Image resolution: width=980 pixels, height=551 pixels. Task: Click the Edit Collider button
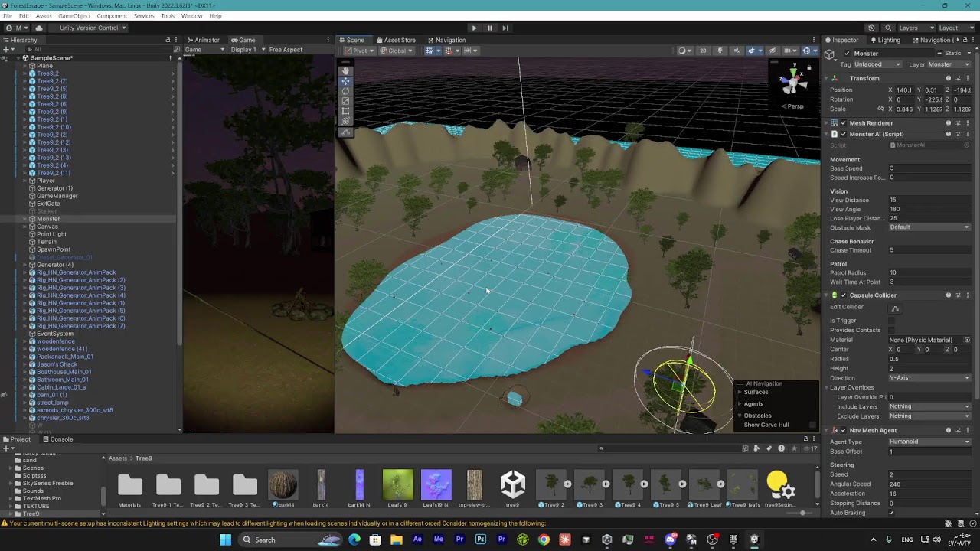(x=895, y=308)
